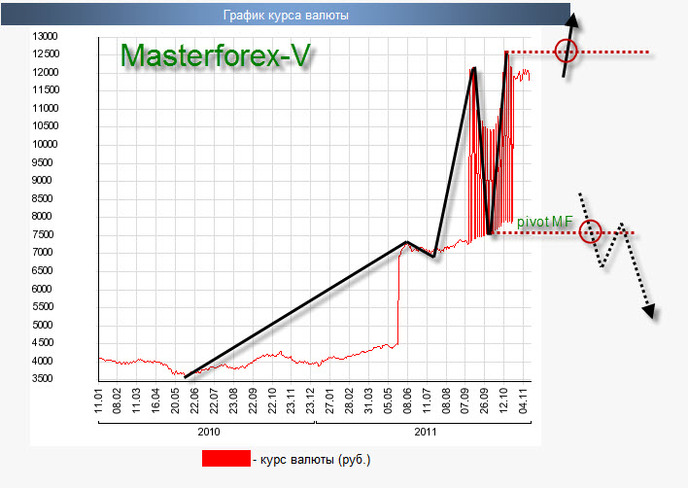688x488 pixels.
Task: Select the 28.02 date label
Action: [349, 400]
